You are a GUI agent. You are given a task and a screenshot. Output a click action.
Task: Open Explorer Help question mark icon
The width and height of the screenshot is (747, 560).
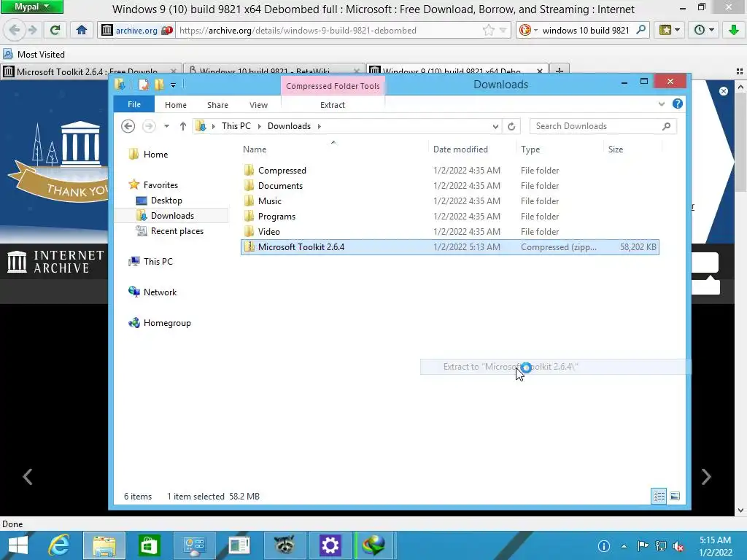pos(678,104)
